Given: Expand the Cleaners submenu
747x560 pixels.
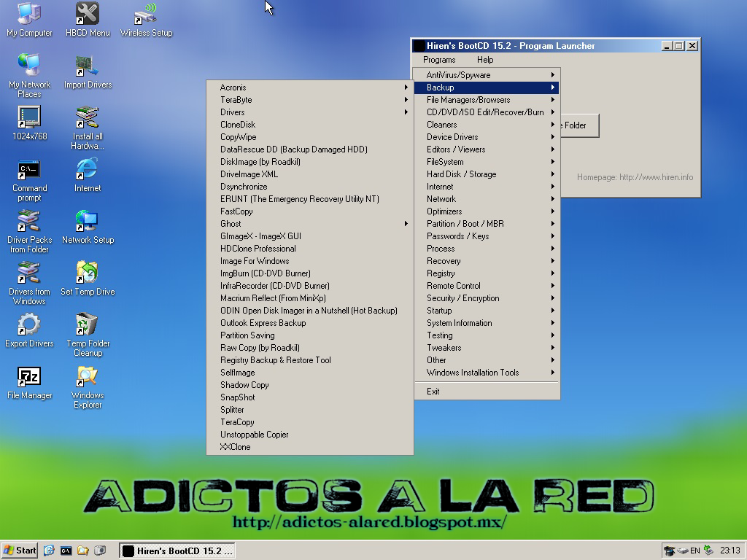Looking at the screenshot, I should click(x=487, y=124).
